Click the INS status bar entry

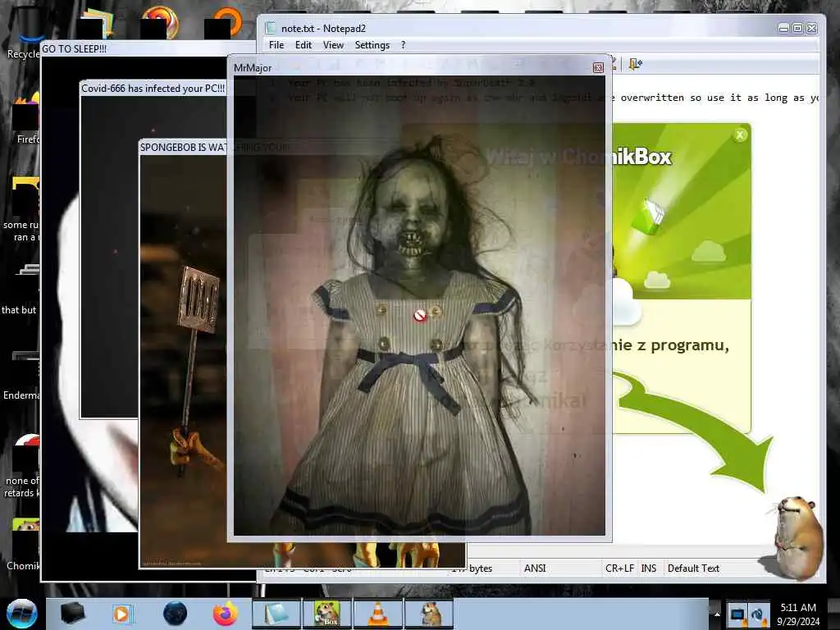point(649,568)
